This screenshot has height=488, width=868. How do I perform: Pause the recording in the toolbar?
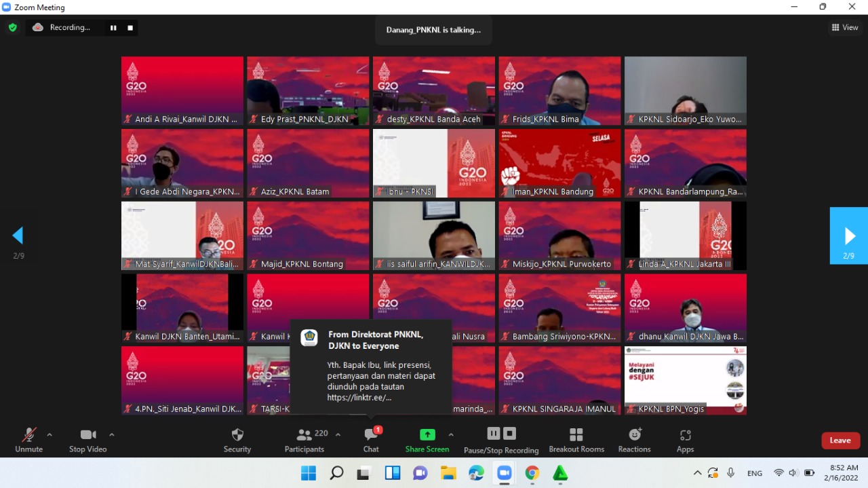494,434
